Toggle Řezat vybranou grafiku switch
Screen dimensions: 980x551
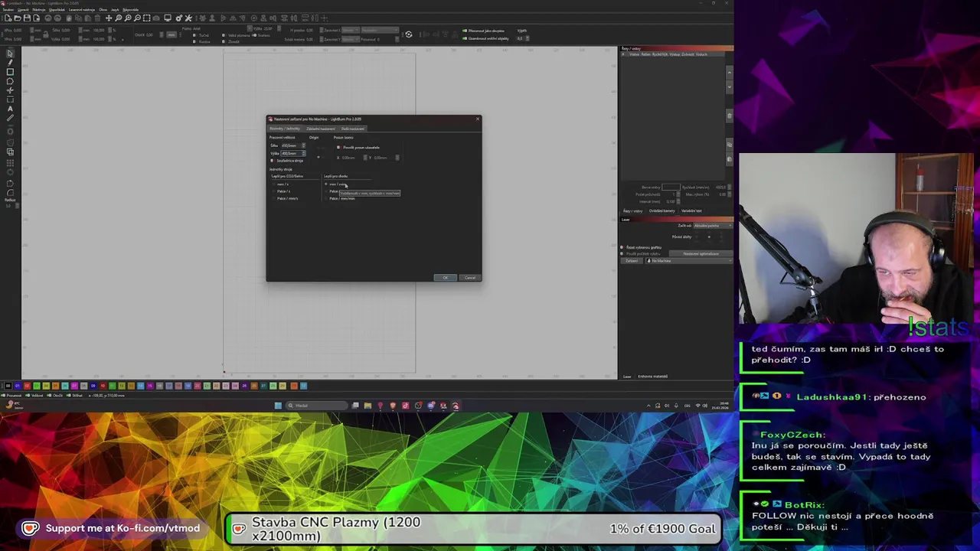[x=622, y=247]
